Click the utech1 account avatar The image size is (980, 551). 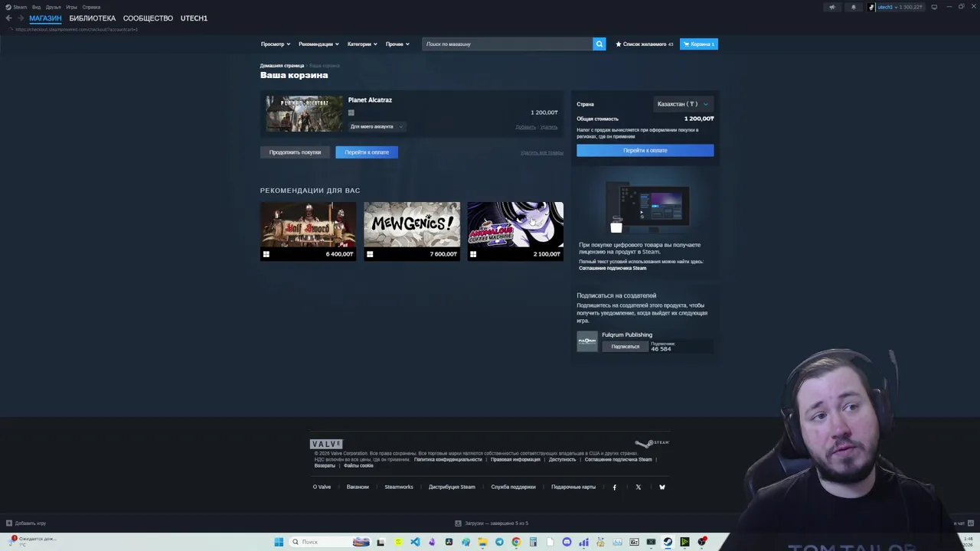pyautogui.click(x=871, y=7)
